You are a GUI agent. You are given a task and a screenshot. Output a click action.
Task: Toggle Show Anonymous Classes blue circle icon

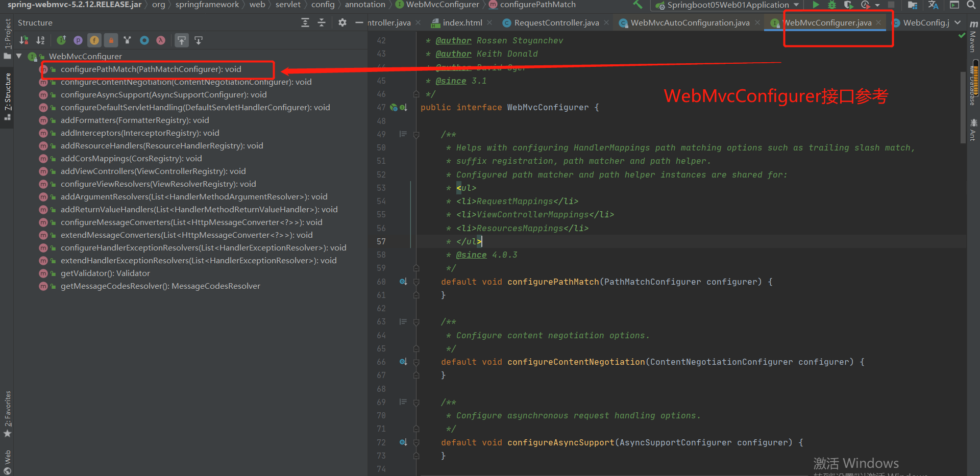pos(144,40)
